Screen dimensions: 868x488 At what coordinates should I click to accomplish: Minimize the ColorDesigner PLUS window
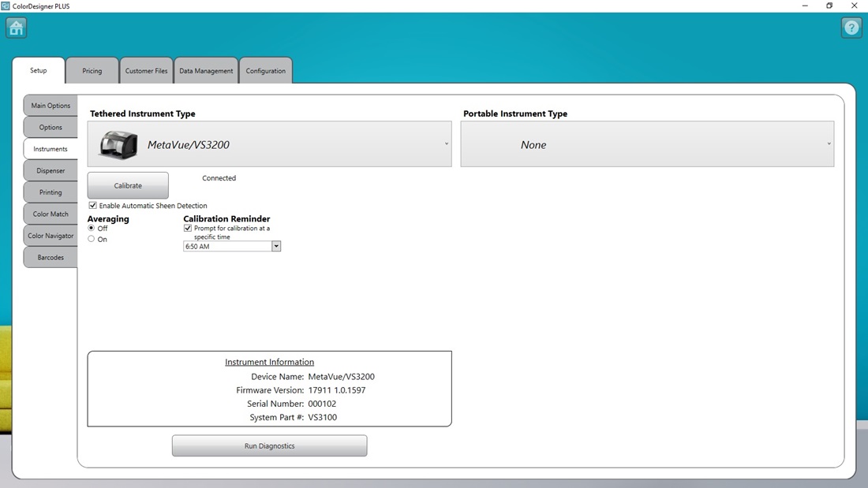(805, 6)
